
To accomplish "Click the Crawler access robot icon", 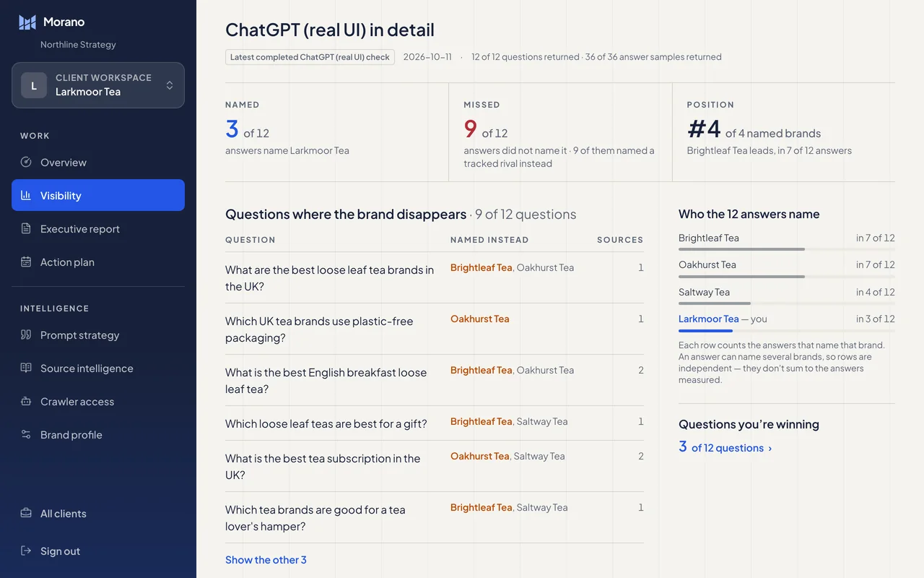I will (26, 401).
